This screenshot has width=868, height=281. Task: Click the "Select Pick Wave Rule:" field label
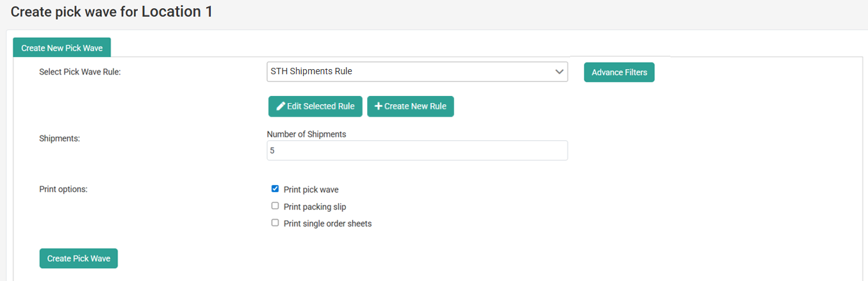80,72
